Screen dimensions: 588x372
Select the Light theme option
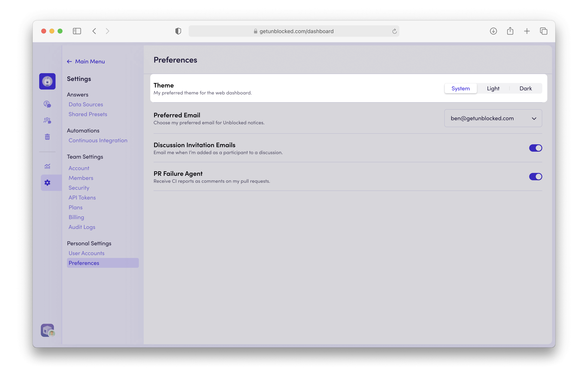point(493,89)
